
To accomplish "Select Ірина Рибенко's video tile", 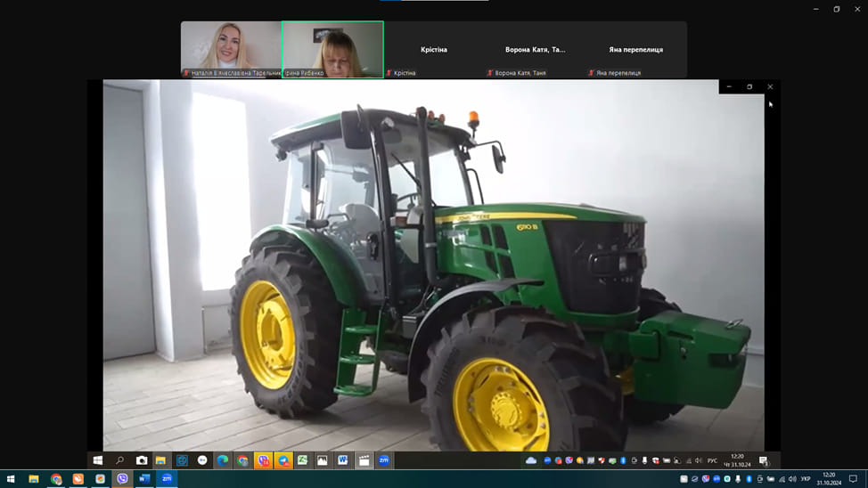I will [x=332, y=49].
